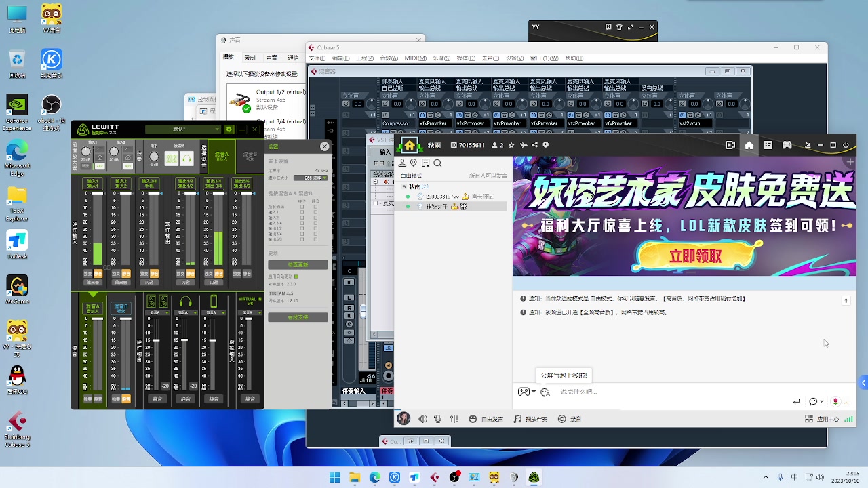Show hidden system tray icons chevron
Viewport: 868px width, 488px height.
pos(766,478)
